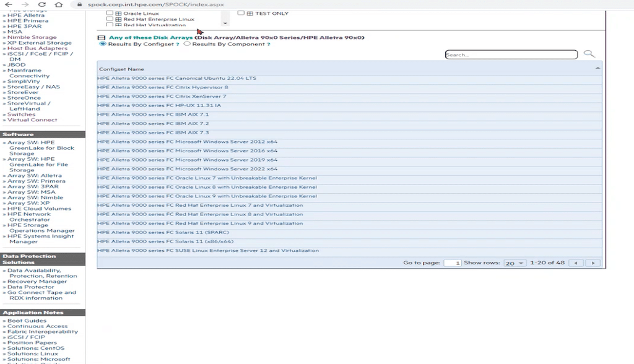The image size is (634, 364).
Task: Open the JBOD sidebar link
Action: point(16,65)
